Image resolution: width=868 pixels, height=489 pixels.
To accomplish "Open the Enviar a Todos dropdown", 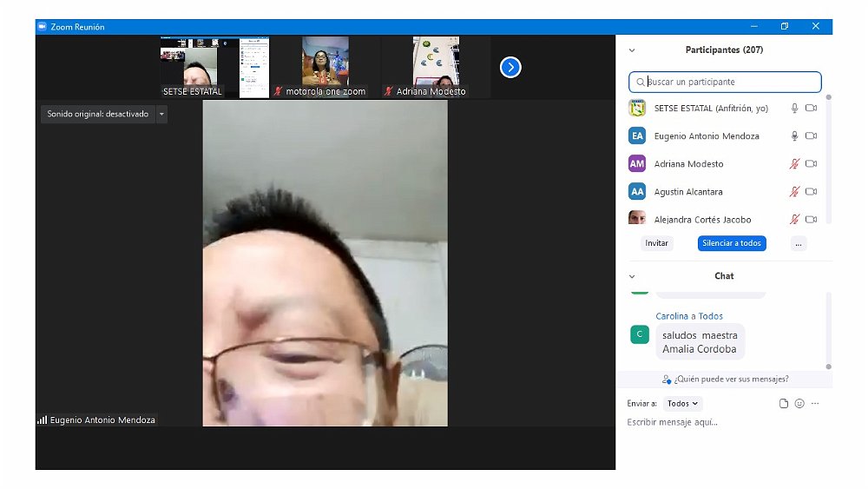I will click(x=683, y=404).
